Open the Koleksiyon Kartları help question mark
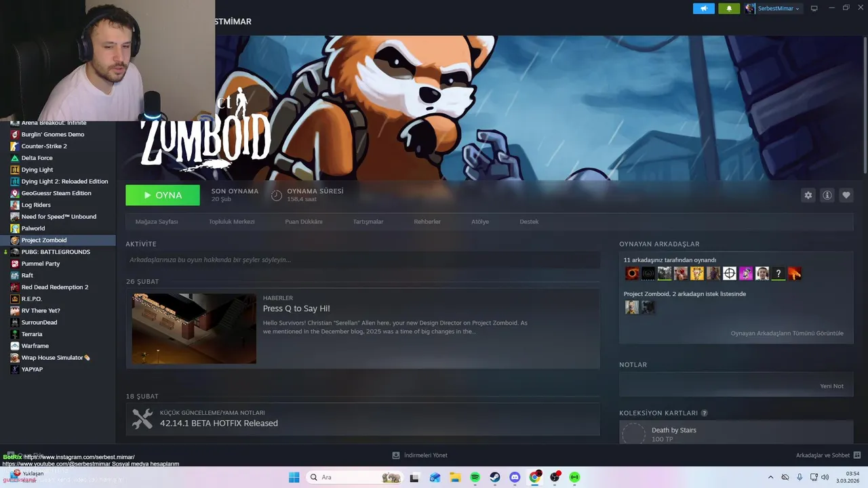This screenshot has height=488, width=868. point(704,413)
